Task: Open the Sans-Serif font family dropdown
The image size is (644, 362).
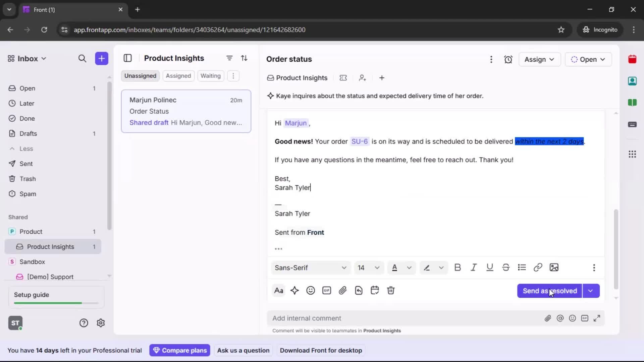Action: [x=310, y=268]
